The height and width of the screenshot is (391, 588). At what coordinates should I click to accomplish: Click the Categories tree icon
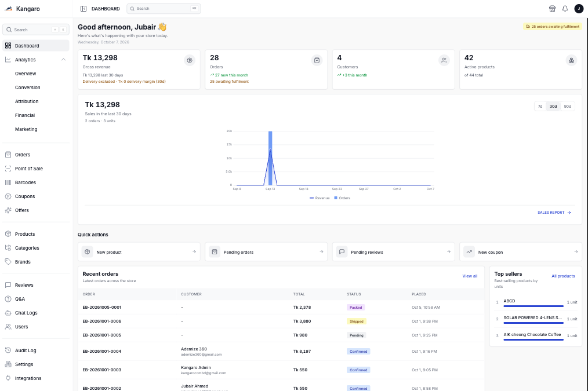8,247
